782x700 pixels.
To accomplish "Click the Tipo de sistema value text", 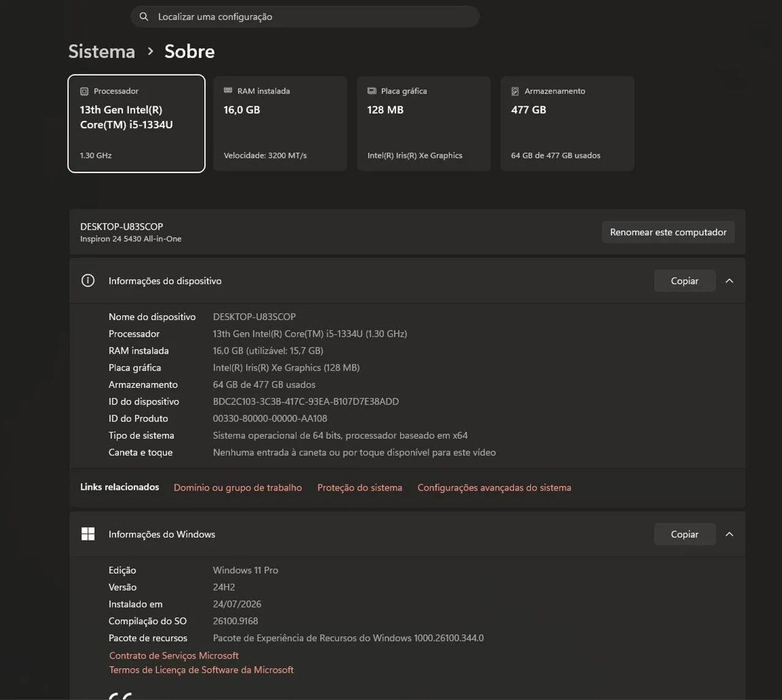I will [x=340, y=436].
